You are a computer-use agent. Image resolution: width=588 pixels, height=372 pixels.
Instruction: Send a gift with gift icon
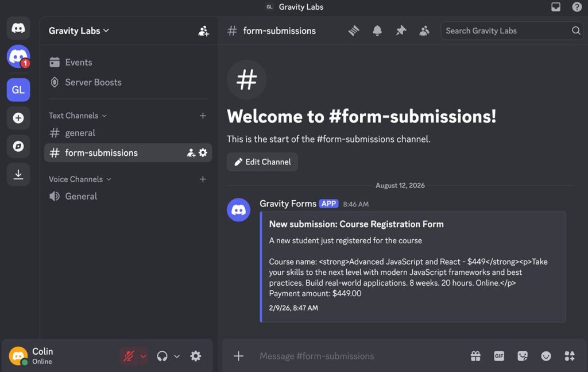pos(475,356)
